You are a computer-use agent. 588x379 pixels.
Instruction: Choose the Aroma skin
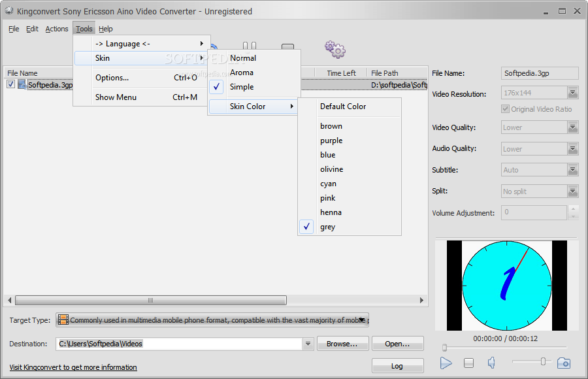(254, 73)
